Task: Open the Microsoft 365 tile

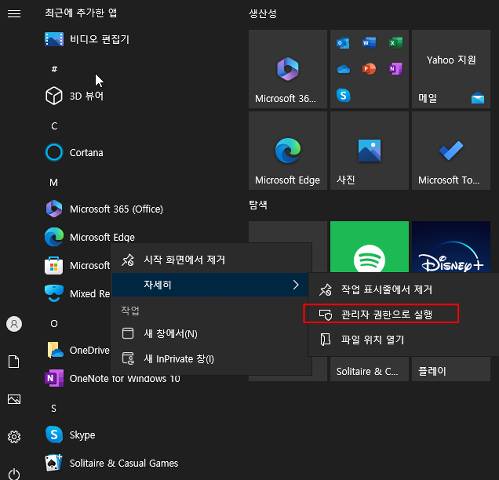Action: click(288, 69)
